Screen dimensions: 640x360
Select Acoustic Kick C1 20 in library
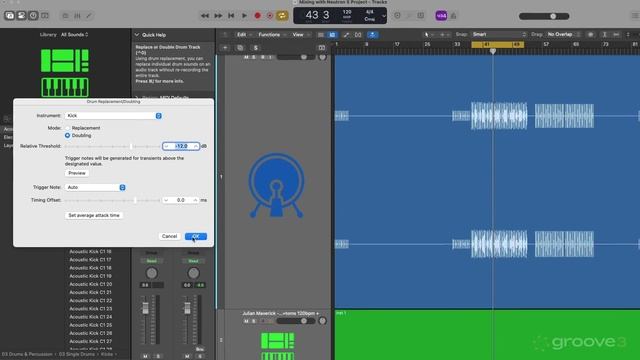(91, 284)
